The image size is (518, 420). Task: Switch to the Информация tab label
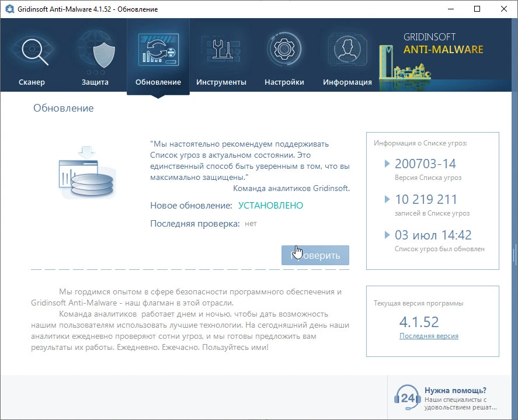(x=347, y=82)
